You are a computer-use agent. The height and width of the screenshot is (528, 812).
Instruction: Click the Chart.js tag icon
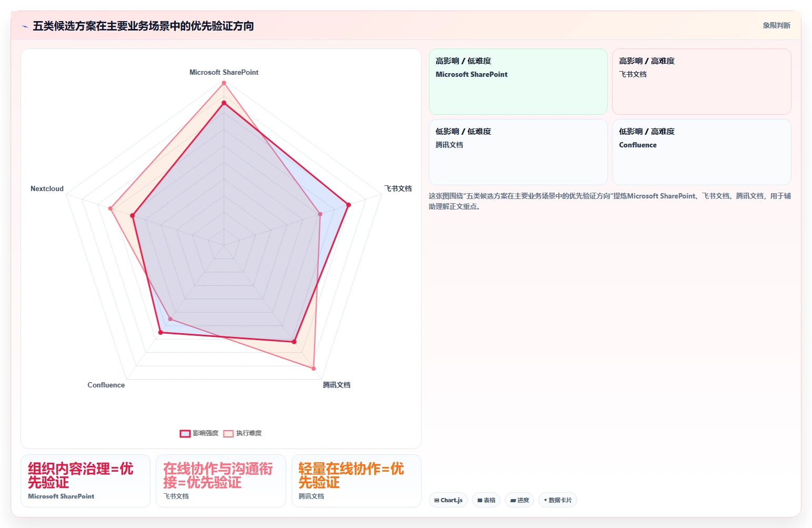(x=437, y=500)
